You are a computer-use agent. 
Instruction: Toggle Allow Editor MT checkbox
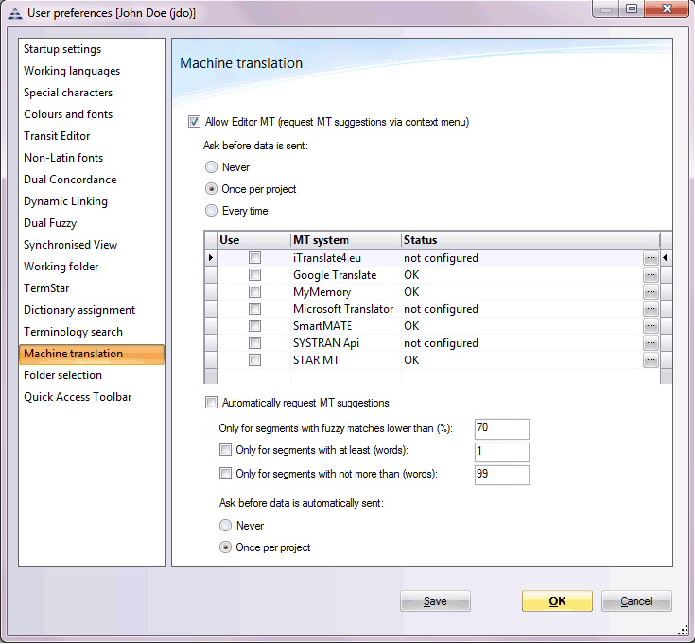[x=194, y=121]
